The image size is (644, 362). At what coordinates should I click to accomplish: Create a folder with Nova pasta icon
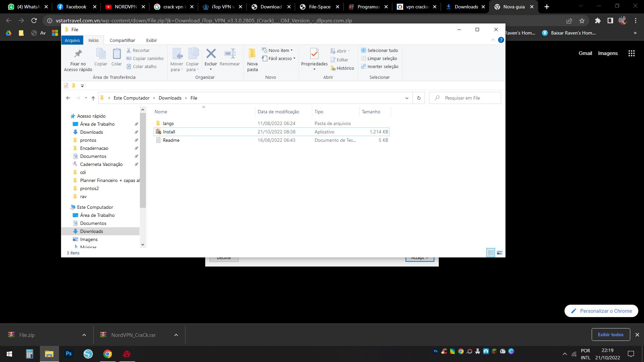click(252, 54)
